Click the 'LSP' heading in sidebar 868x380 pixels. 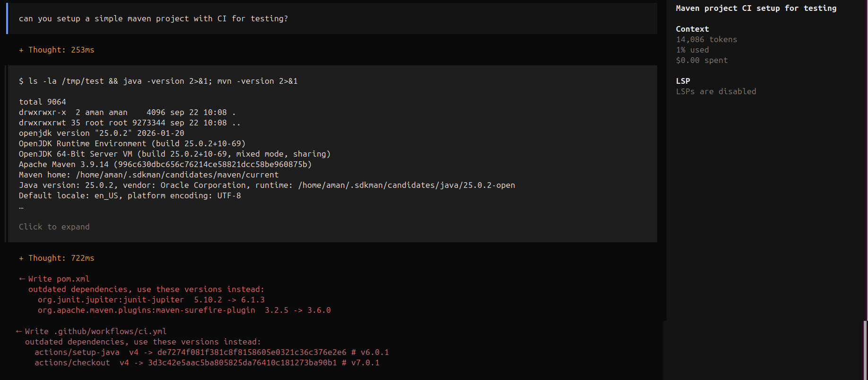(x=683, y=81)
